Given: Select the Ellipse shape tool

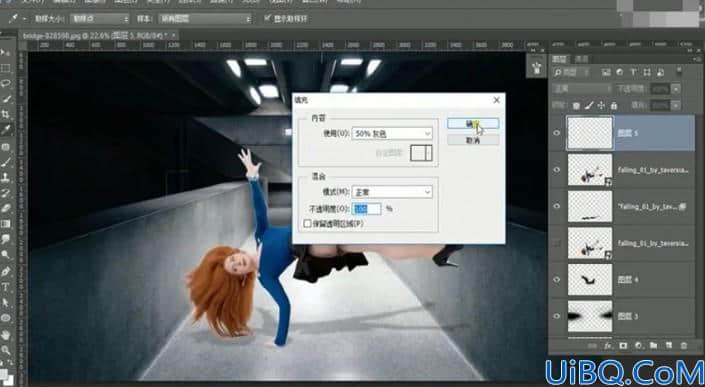Looking at the screenshot, I should coord(5,318).
